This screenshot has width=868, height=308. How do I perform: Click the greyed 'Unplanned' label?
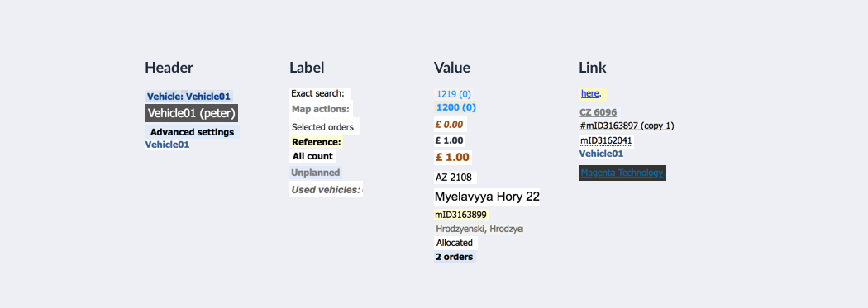tap(316, 173)
